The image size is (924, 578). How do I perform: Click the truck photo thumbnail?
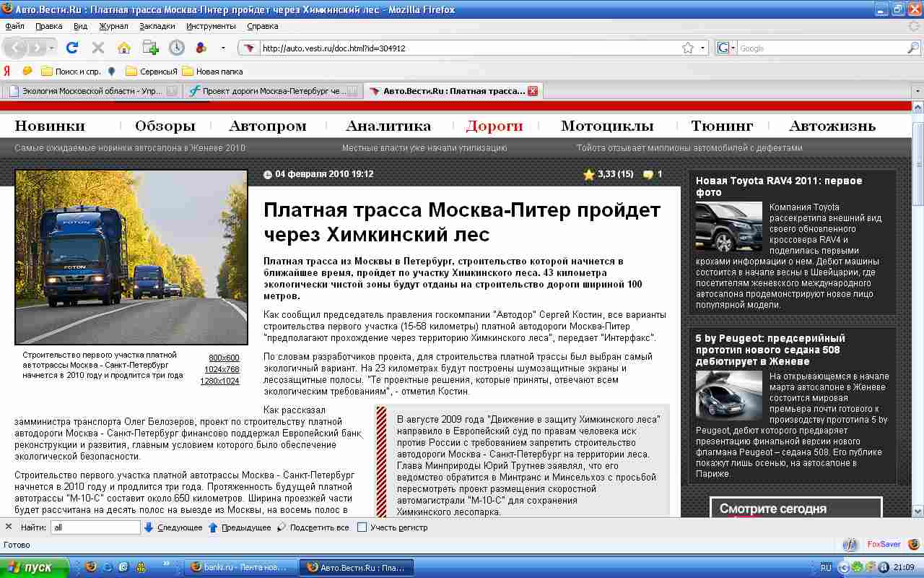(x=131, y=257)
